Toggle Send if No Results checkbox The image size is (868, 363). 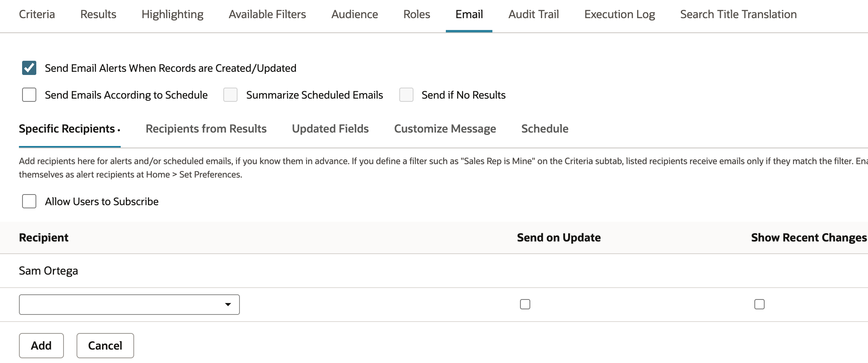pyautogui.click(x=406, y=95)
